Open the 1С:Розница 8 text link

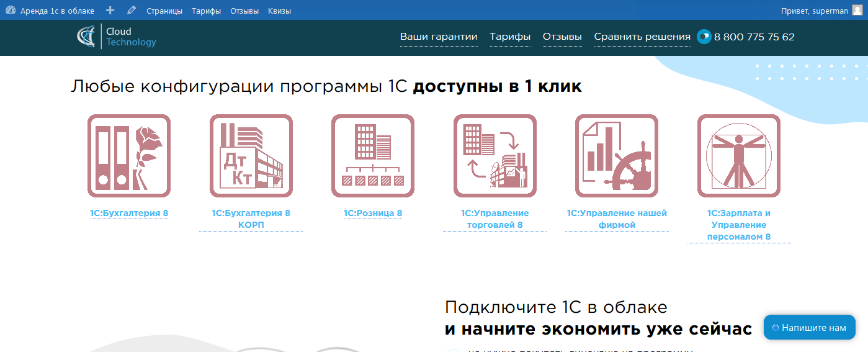(x=373, y=213)
